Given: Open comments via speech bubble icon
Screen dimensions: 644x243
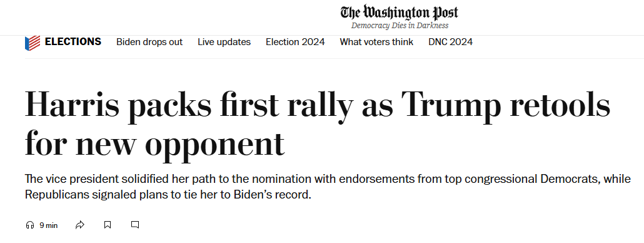Looking at the screenshot, I should pos(134,224).
